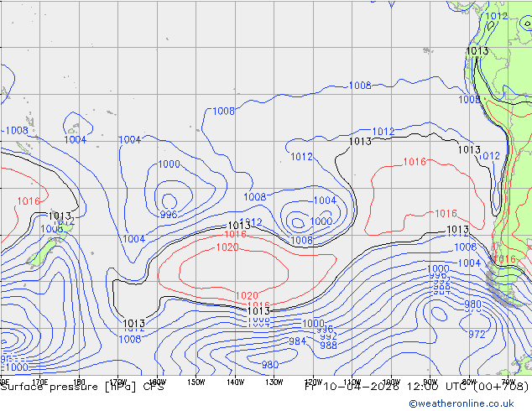The width and height of the screenshot is (532, 411).
Task: Click the 110W longitude axis label
Action: click(x=352, y=382)
